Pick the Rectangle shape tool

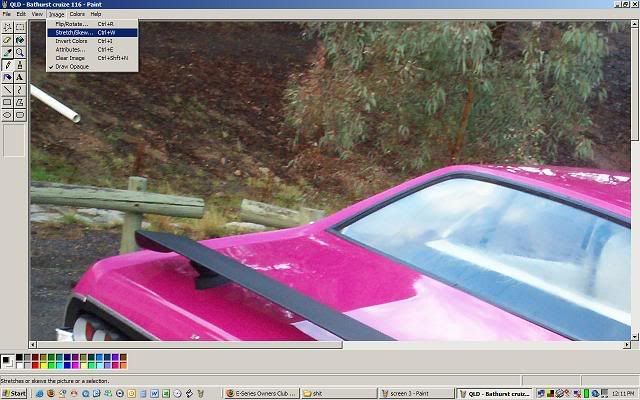[7, 102]
